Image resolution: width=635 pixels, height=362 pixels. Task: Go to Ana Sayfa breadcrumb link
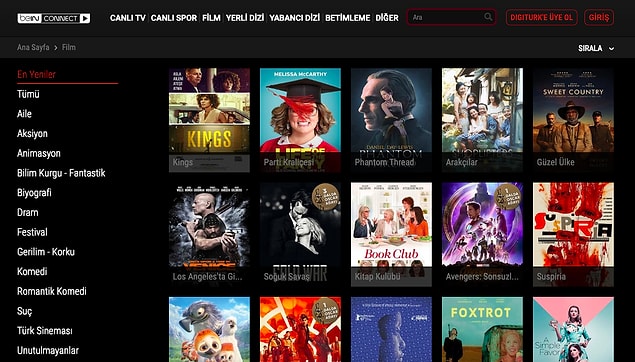[33, 47]
